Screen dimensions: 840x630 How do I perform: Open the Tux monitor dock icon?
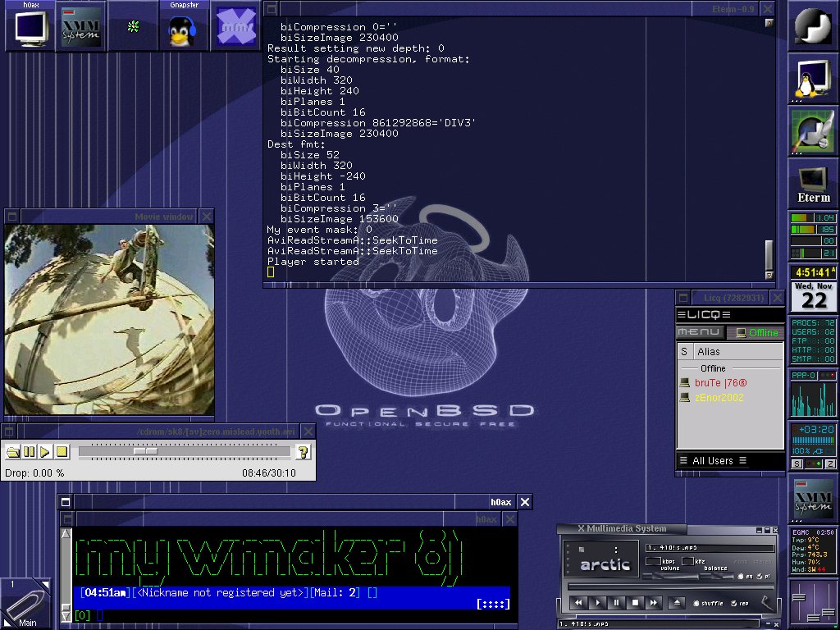pyautogui.click(x=813, y=78)
